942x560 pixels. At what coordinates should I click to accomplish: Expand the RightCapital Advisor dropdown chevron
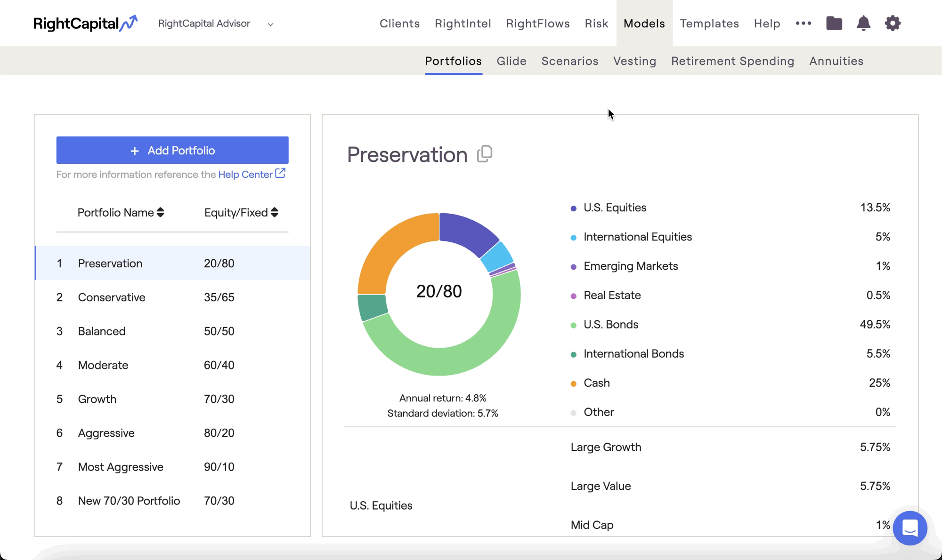[x=270, y=24]
